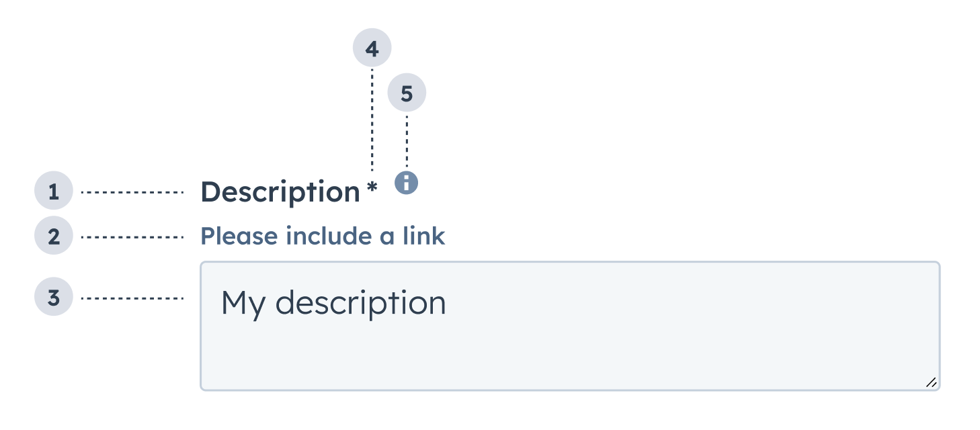Click the dotted line from badge 2
This screenshot has height=430, width=980.
coord(132,236)
